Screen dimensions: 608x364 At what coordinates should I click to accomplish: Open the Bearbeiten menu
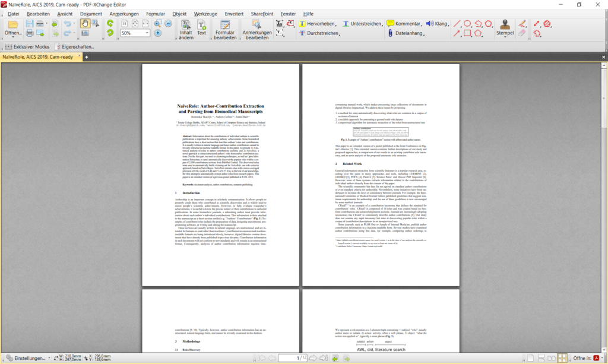coord(38,14)
